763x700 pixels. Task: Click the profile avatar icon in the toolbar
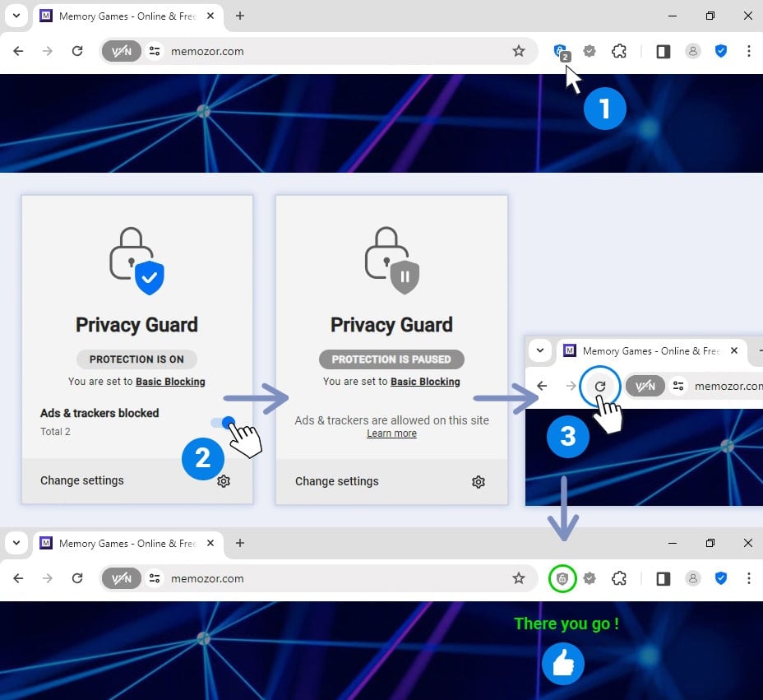coord(693,51)
